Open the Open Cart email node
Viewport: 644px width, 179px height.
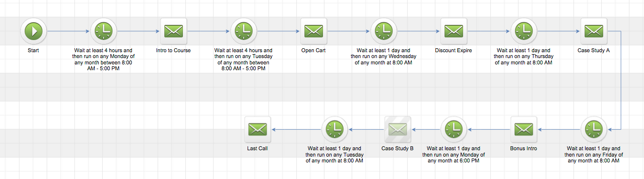tap(314, 31)
